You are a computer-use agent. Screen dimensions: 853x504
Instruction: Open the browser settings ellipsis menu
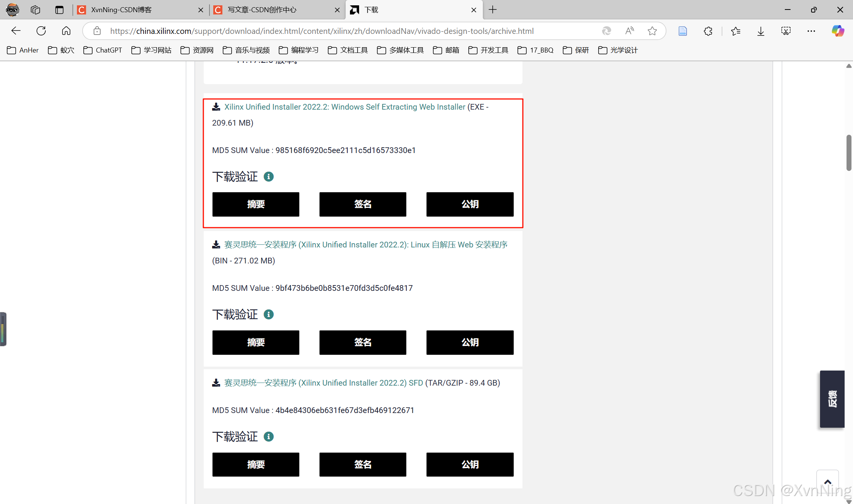click(811, 31)
